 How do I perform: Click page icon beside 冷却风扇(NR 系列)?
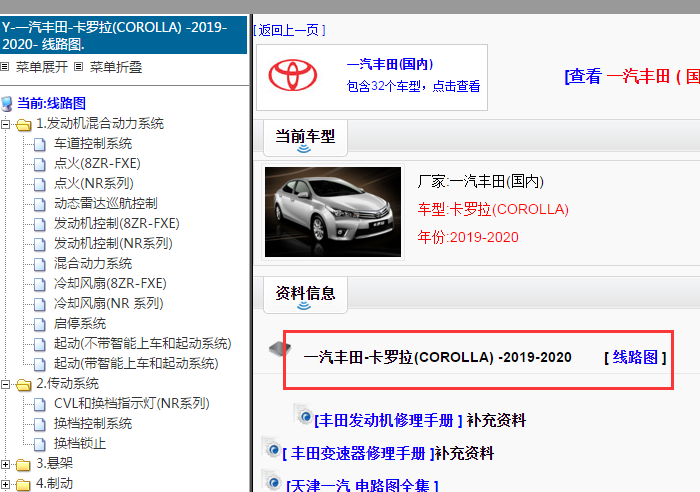pos(40,304)
